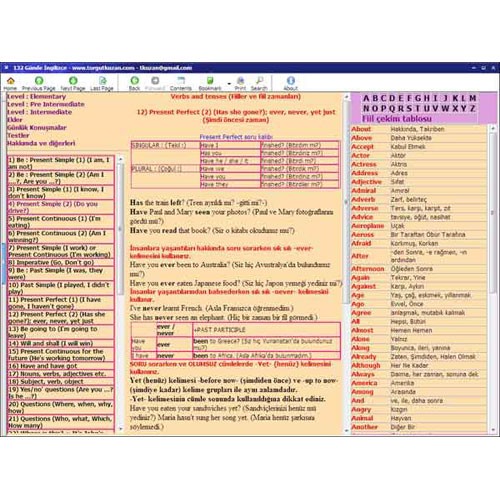
Task: Open Fiil çekim tablosu link
Action: click(x=397, y=119)
